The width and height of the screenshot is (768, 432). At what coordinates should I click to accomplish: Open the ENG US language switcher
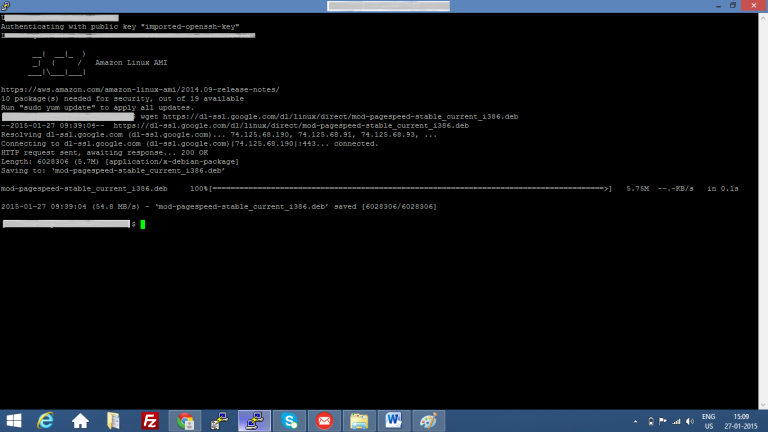[709, 421]
